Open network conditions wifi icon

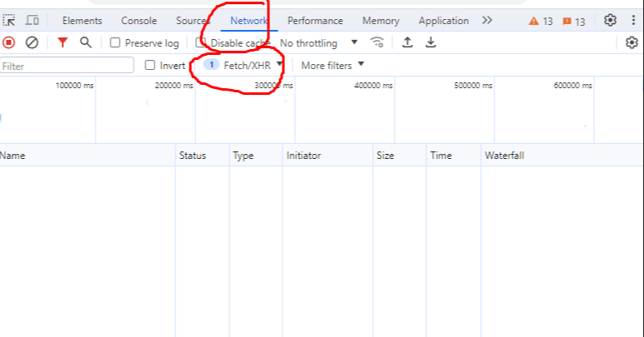tap(377, 42)
